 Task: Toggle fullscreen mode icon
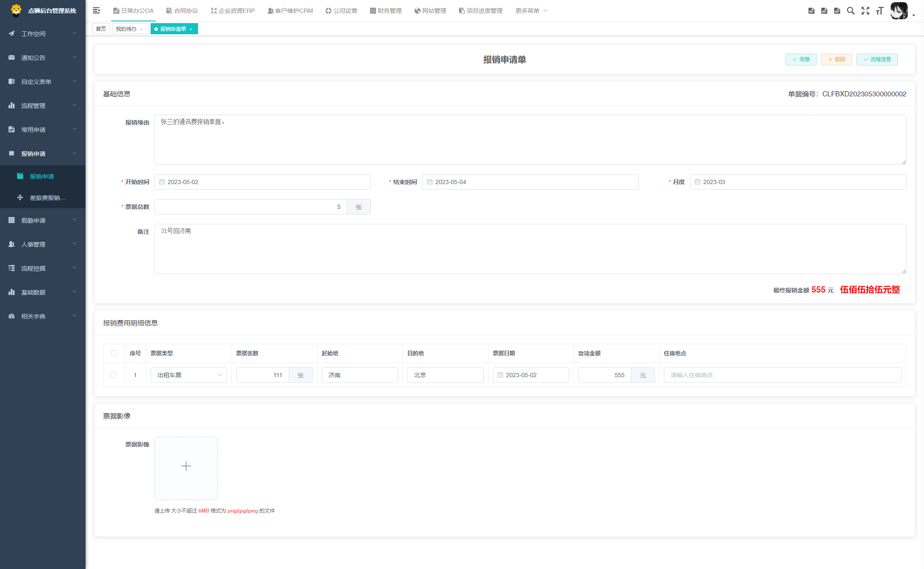click(865, 11)
